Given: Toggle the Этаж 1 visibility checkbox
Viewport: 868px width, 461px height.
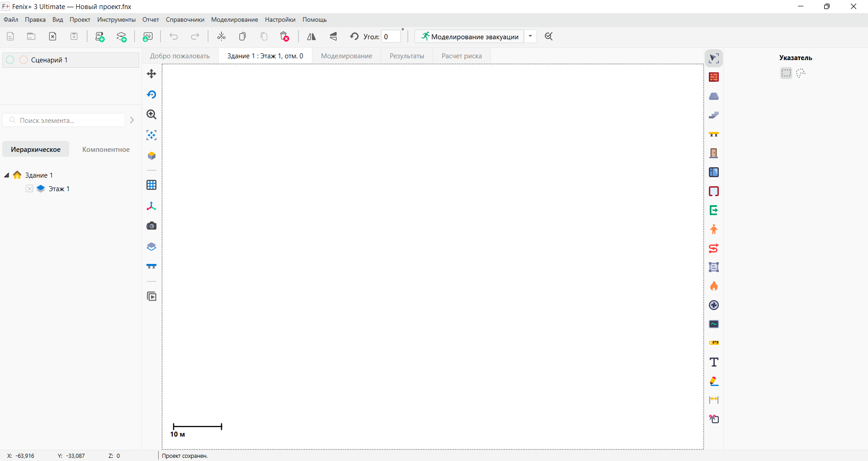Looking at the screenshot, I should (x=29, y=189).
